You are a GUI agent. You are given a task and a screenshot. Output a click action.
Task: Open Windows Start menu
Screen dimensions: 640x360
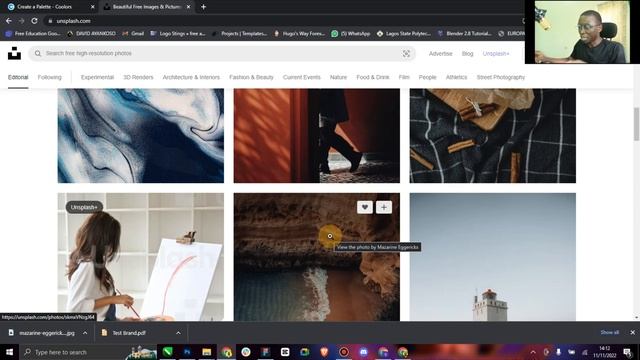click(9, 352)
